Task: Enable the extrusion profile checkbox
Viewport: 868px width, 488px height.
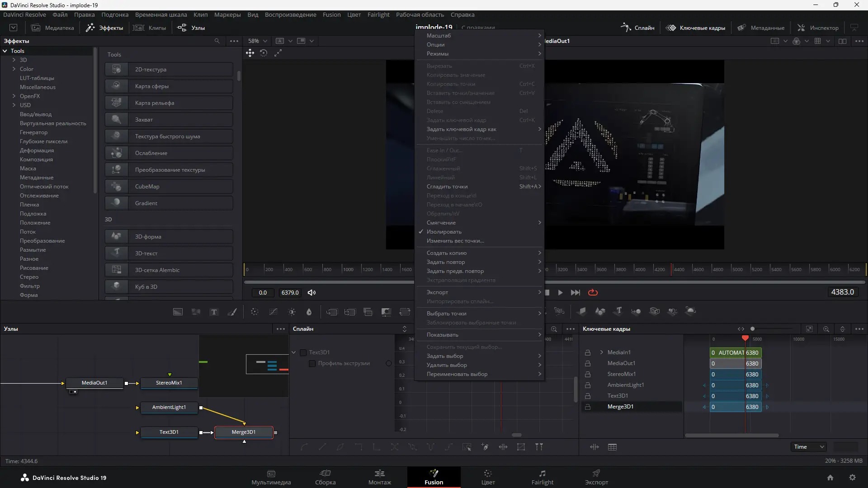Action: tap(312, 363)
